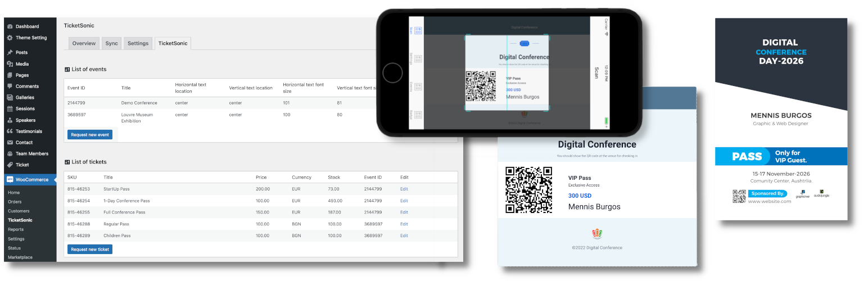This screenshot has width=868, height=281.
Task: Edit the 1-Day Conference Pass ticket
Action: 404,201
